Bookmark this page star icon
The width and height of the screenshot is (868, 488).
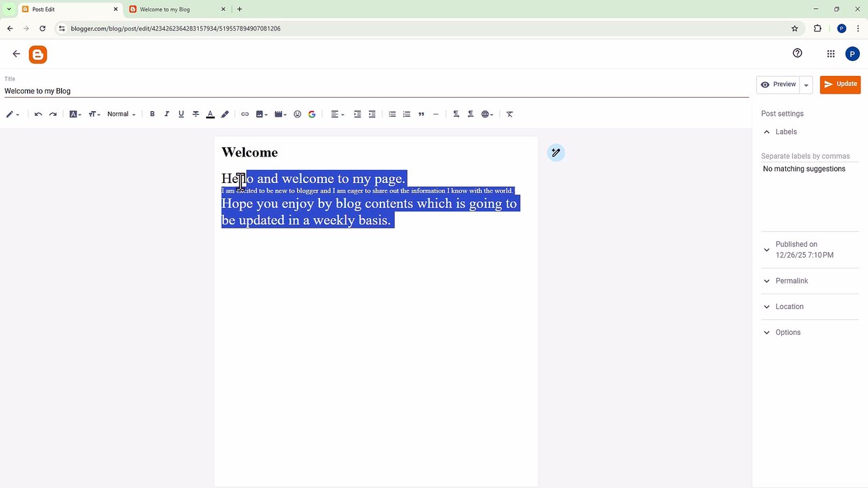pos(795,28)
